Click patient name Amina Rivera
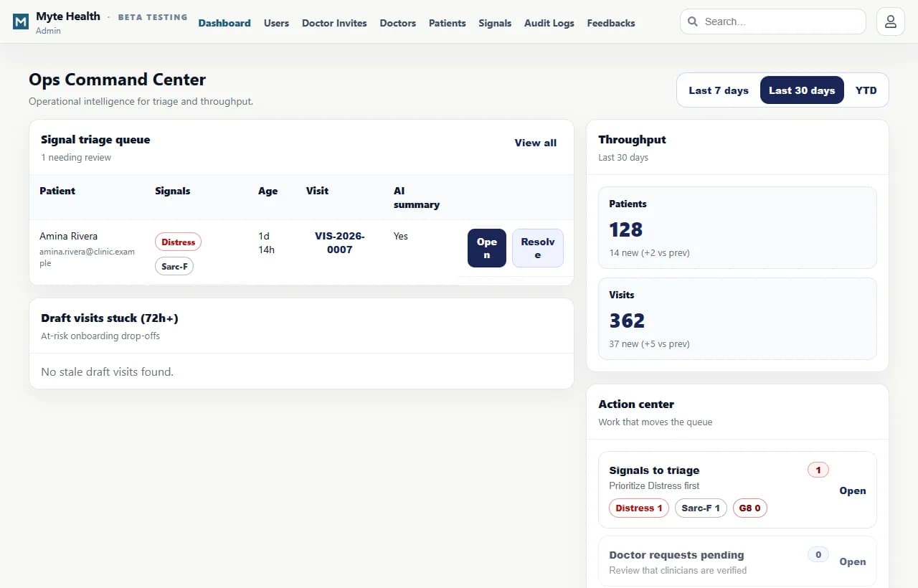Screen dimensions: 918x588 [x=69, y=236]
